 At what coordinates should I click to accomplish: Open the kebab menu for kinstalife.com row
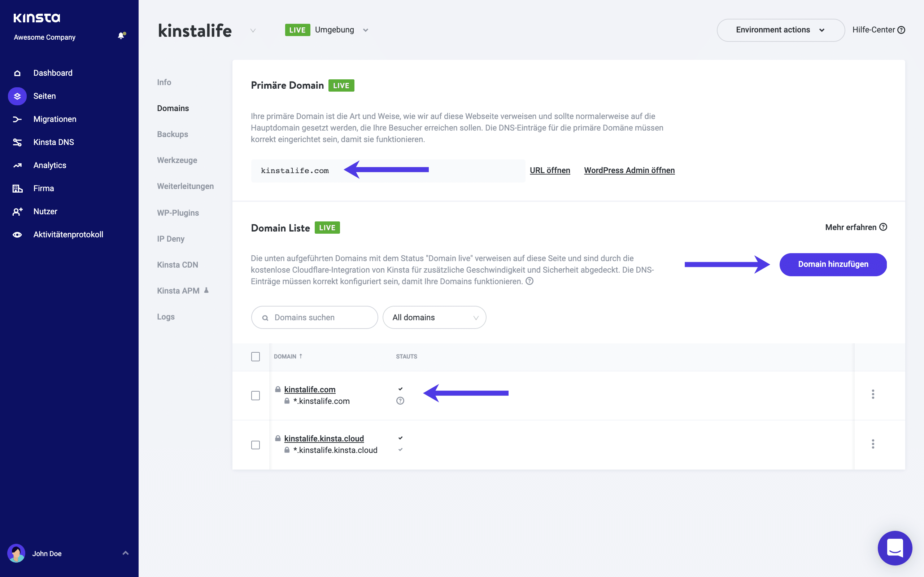click(x=873, y=395)
